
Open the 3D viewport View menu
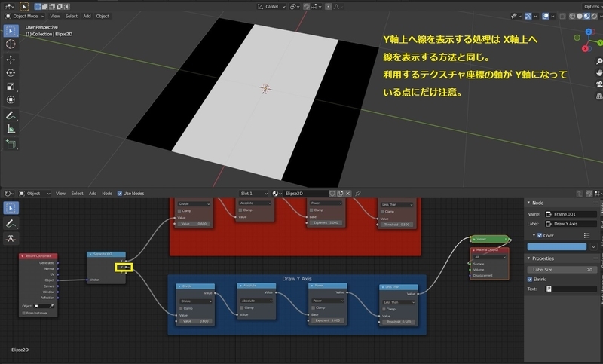(55, 16)
